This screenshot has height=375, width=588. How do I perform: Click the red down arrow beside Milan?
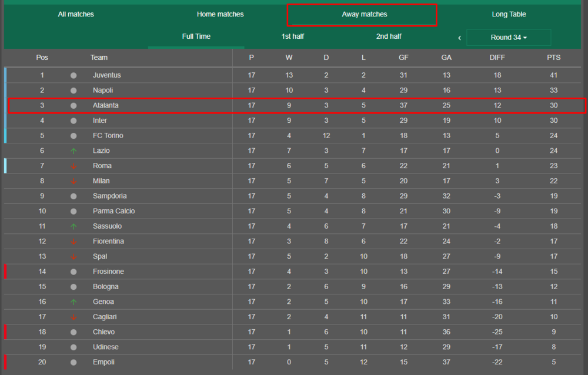[73, 181]
